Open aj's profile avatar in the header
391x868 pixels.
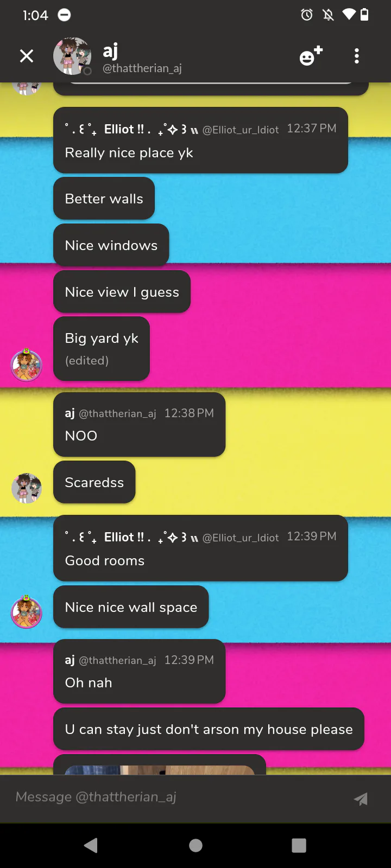(72, 56)
